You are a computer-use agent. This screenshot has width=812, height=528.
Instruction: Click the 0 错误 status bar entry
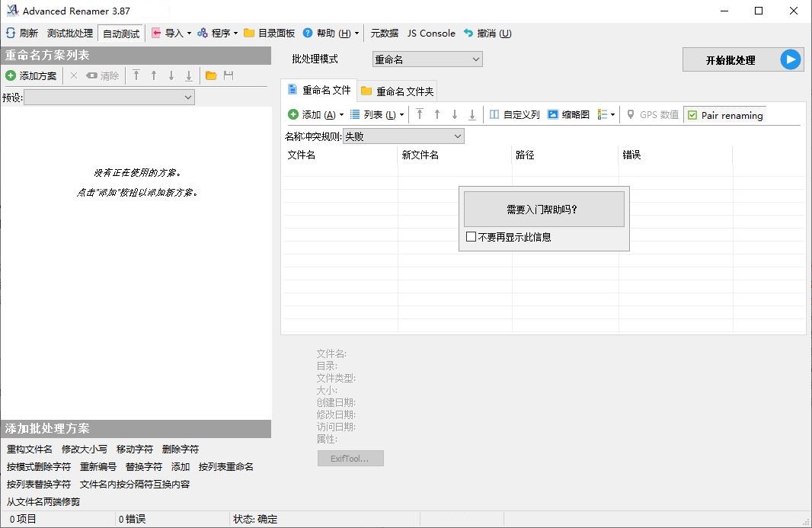(x=132, y=519)
